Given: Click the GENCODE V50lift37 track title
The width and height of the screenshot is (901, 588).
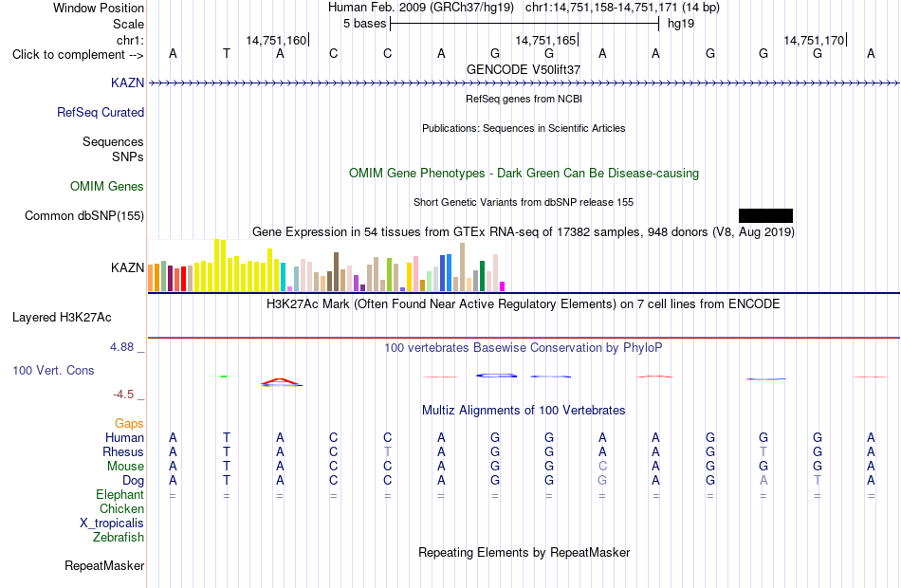Looking at the screenshot, I should (x=524, y=69).
